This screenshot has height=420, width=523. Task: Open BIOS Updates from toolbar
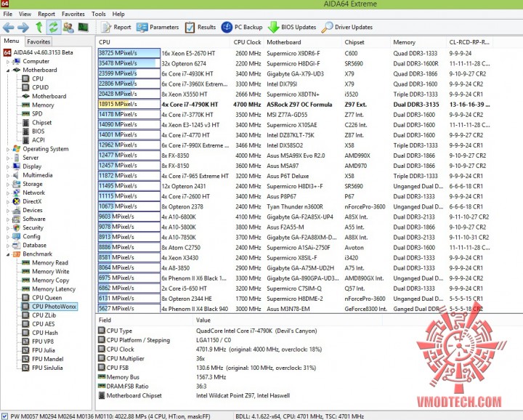click(292, 28)
